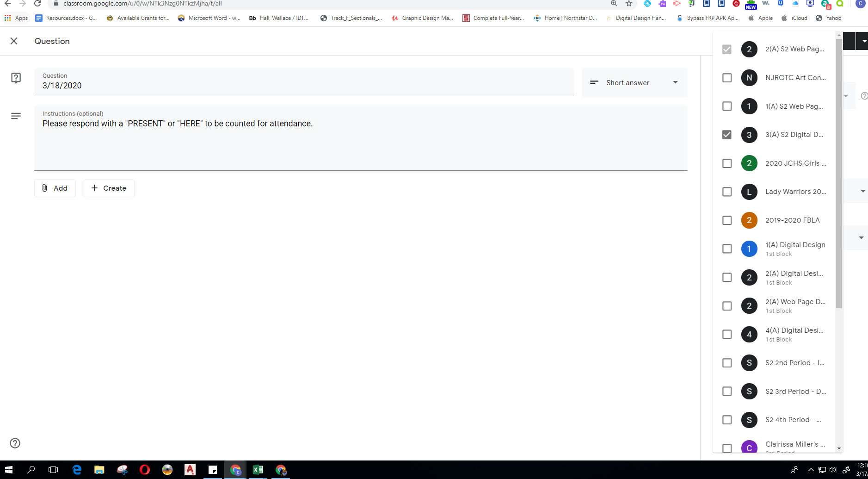This screenshot has height=479, width=868.
Task: Open File Explorer from the taskbar
Action: 99,470
